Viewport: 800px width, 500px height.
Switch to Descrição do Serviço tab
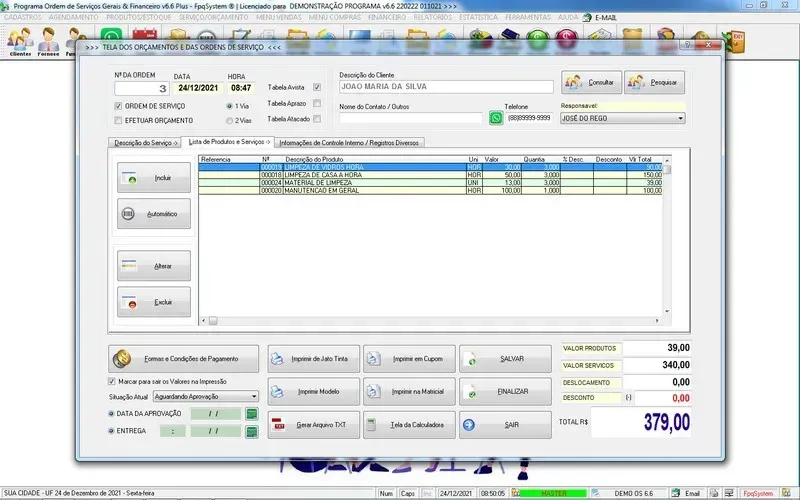[144, 142]
